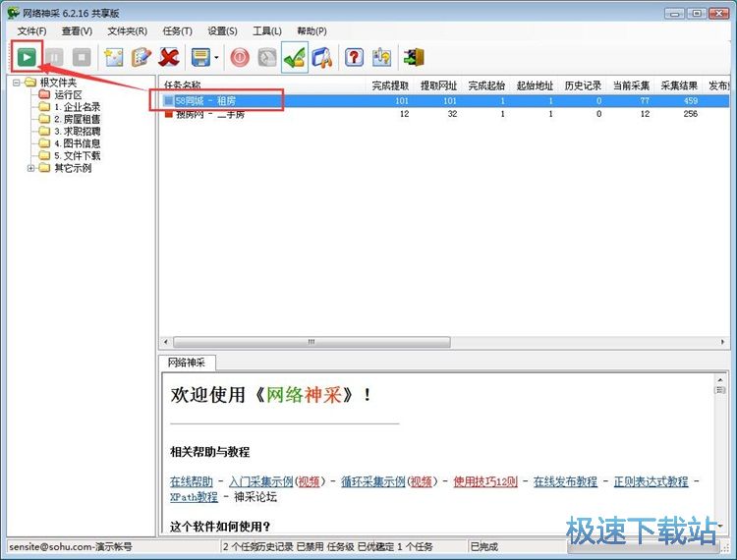Click the Delete task red X icon
The width and height of the screenshot is (737, 560).
(169, 57)
